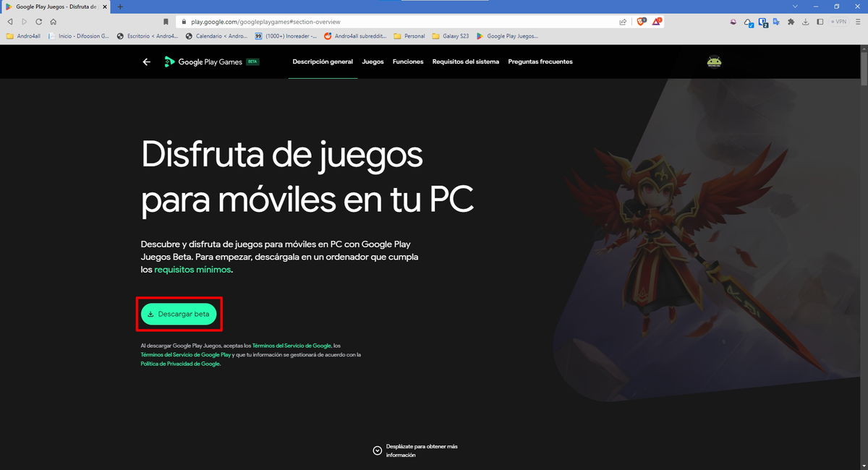Click the circled down-arrow above Desplázate text
This screenshot has height=470, width=868.
click(377, 450)
